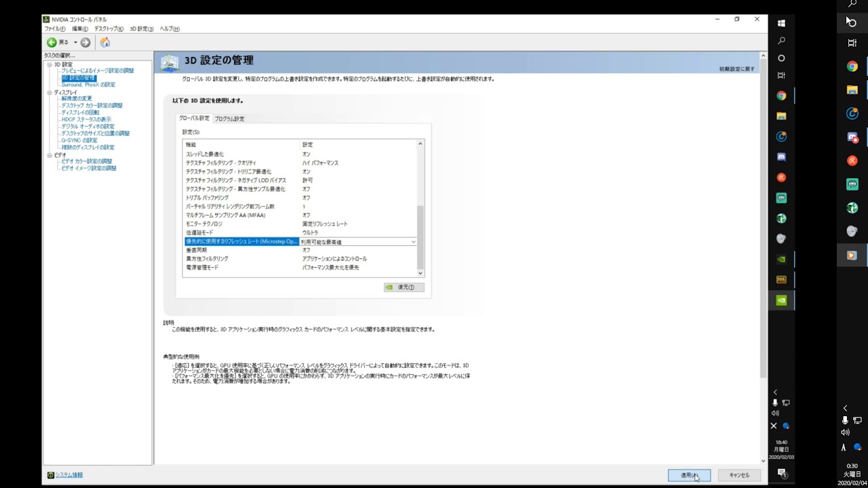
Task: Open the ファイル menu
Action: click(x=55, y=29)
